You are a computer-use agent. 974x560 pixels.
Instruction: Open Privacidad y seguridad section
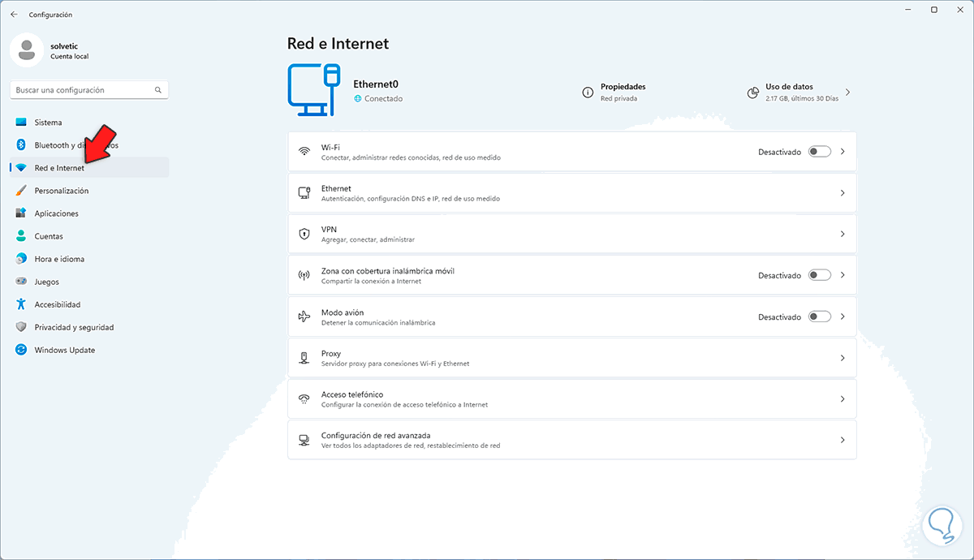coord(89,327)
